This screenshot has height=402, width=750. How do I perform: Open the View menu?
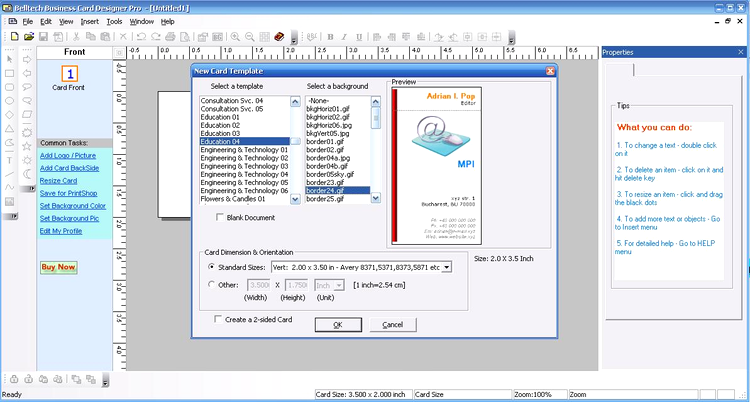click(66, 22)
